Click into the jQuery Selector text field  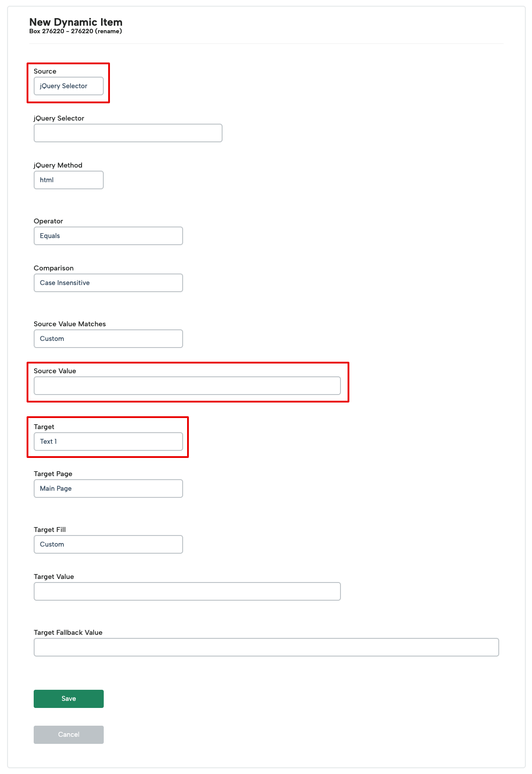point(128,133)
